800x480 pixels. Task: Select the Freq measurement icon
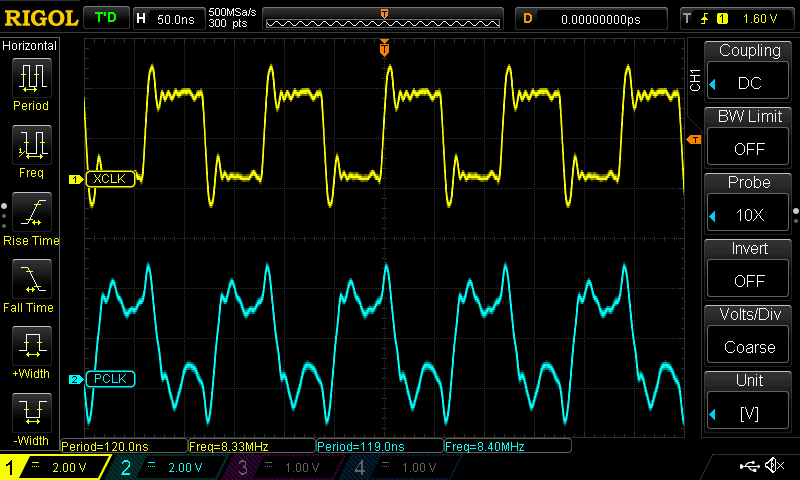(x=32, y=145)
